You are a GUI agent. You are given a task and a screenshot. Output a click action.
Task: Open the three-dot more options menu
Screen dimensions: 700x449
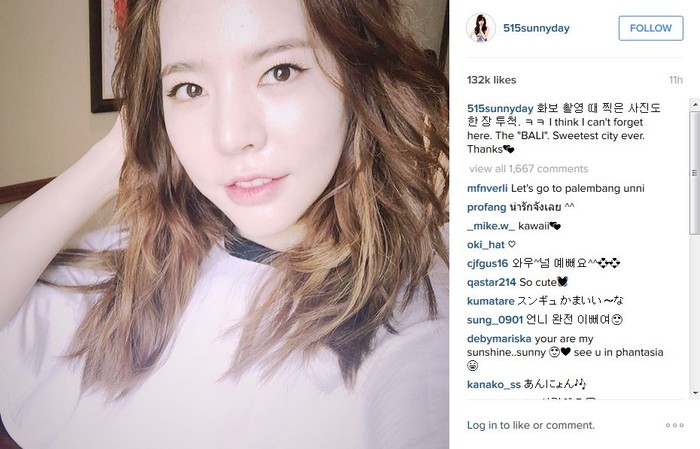(675, 425)
